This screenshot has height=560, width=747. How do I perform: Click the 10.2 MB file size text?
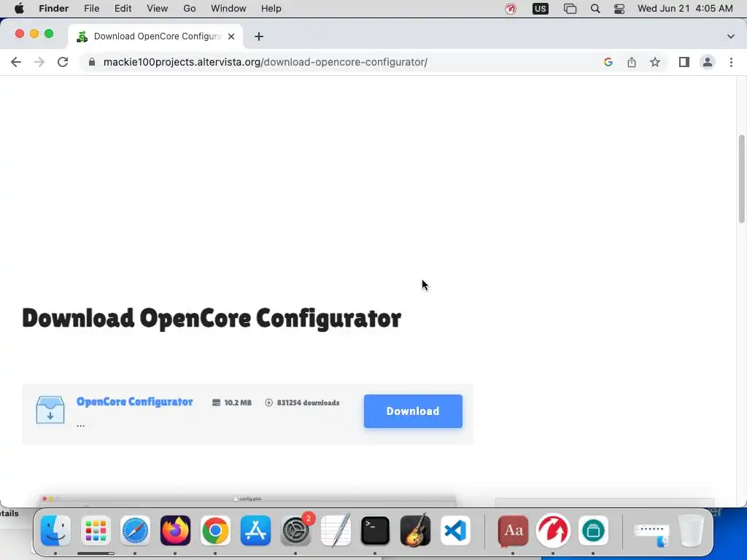tap(238, 402)
